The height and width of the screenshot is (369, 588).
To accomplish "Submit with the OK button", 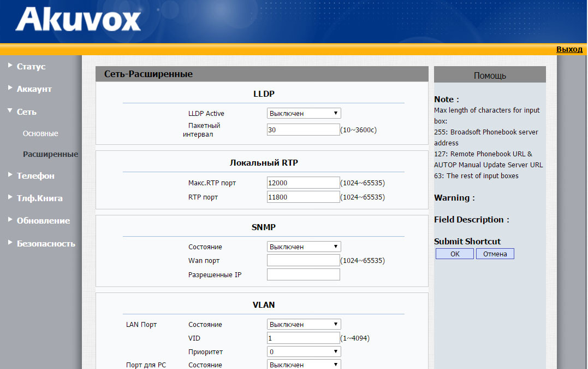I will [454, 254].
